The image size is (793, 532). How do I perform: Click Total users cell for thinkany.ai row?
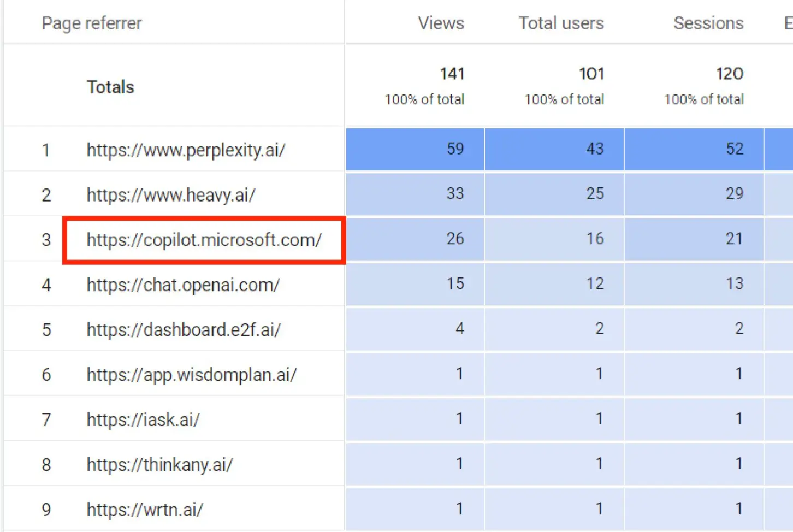[554, 464]
